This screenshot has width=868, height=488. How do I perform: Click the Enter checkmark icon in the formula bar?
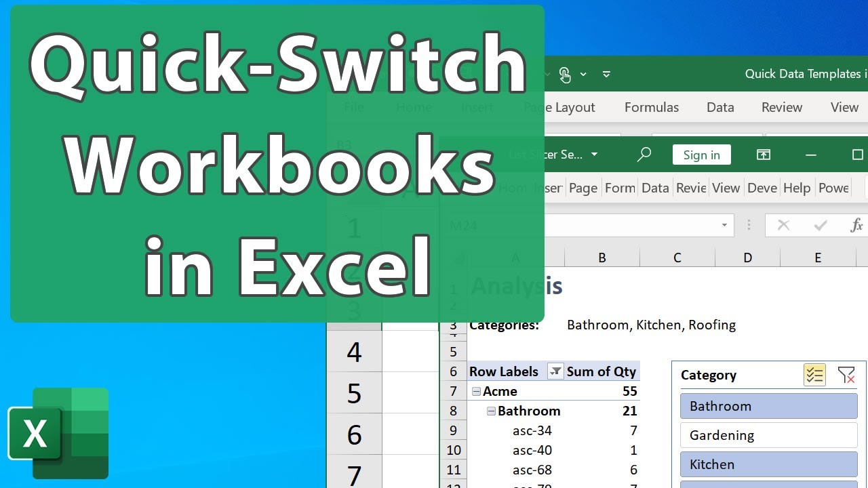[821, 225]
